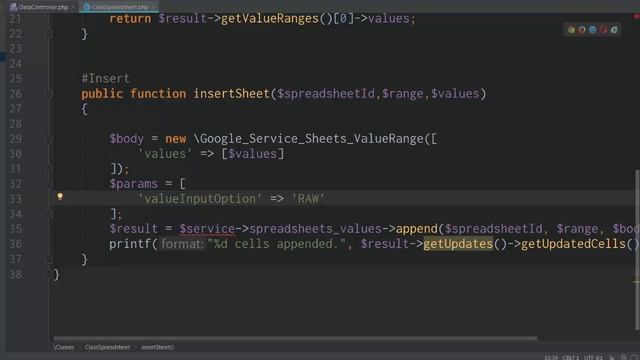This screenshot has height=360, width=640.
Task: Click spreadsheets_values property on line 35
Action: tap(316, 229)
